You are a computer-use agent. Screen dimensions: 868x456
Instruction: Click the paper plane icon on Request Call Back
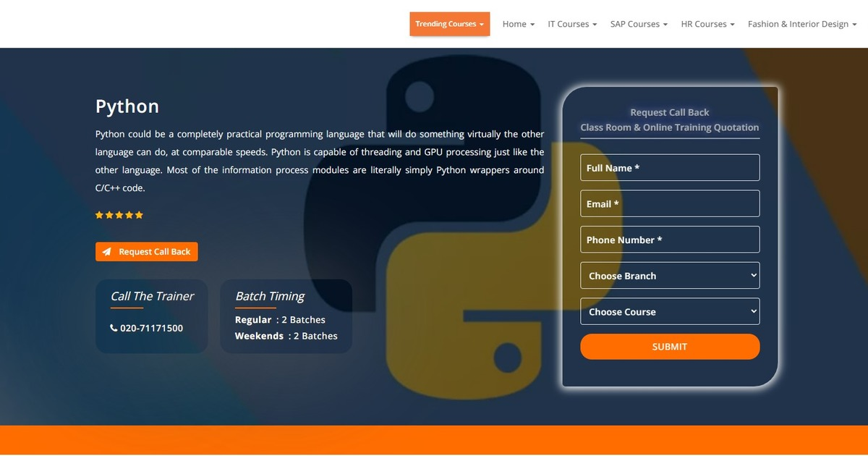pyautogui.click(x=107, y=252)
